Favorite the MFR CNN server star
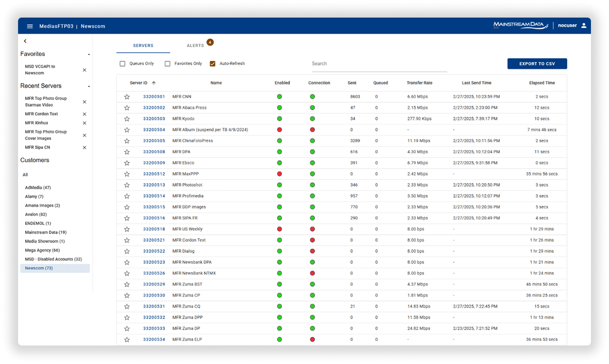 tap(127, 96)
